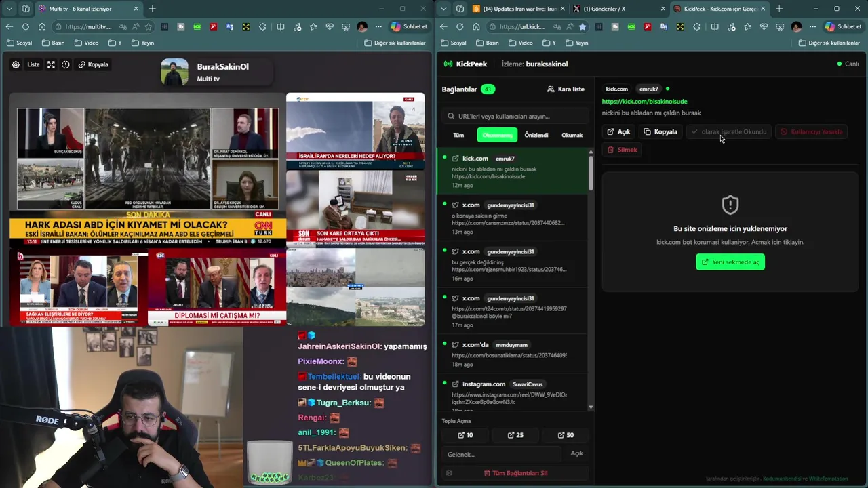868x488 pixels.
Task: Bulk open 25 links button
Action: click(x=515, y=435)
